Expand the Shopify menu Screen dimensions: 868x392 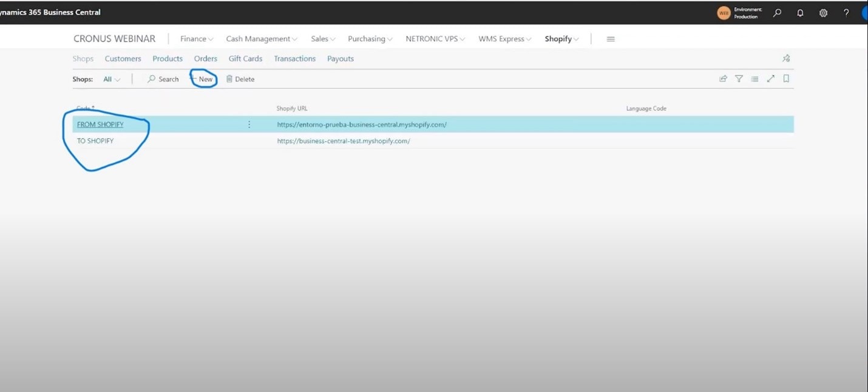(x=561, y=39)
